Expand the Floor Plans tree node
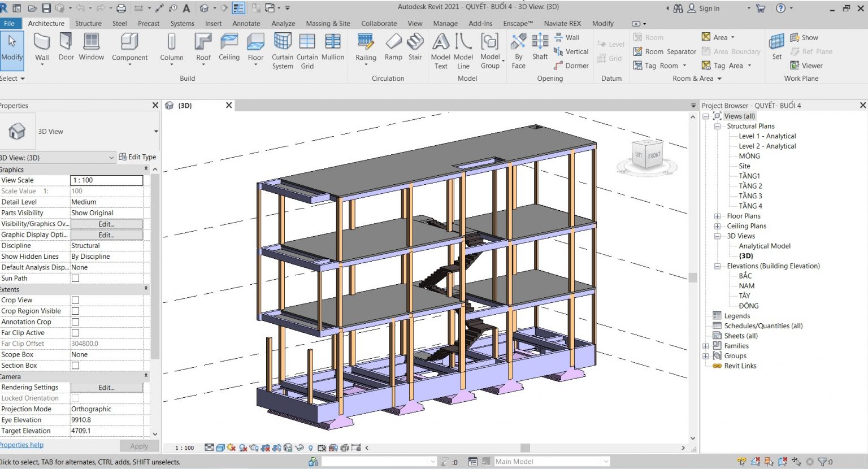Image resolution: width=868 pixels, height=469 pixels. 717,216
